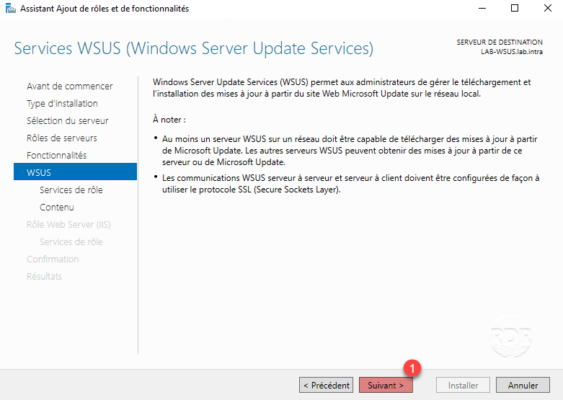Select the Type d'installation step
Viewport: 563px width, 400px height.
[62, 103]
